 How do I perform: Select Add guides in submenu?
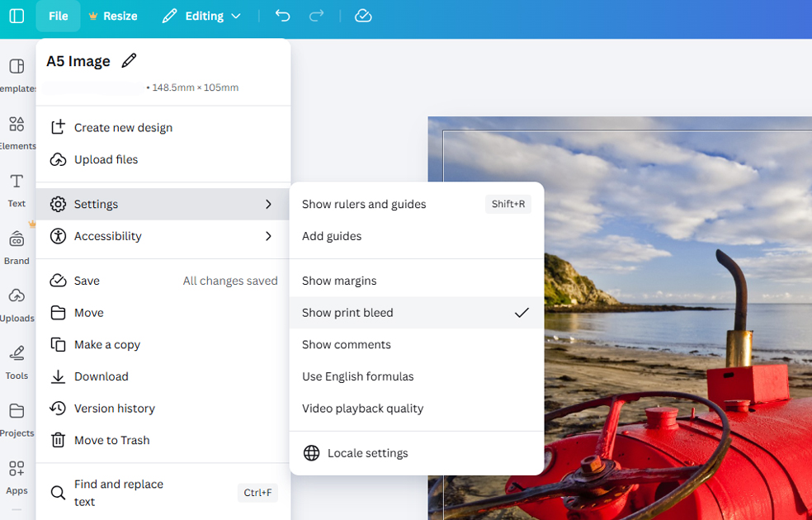[417, 236]
